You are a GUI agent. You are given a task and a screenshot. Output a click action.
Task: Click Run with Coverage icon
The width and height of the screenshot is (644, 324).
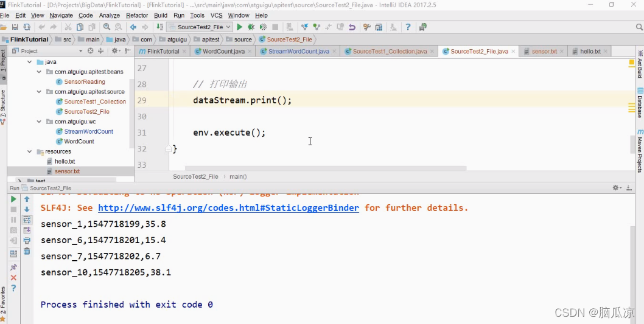(264, 27)
